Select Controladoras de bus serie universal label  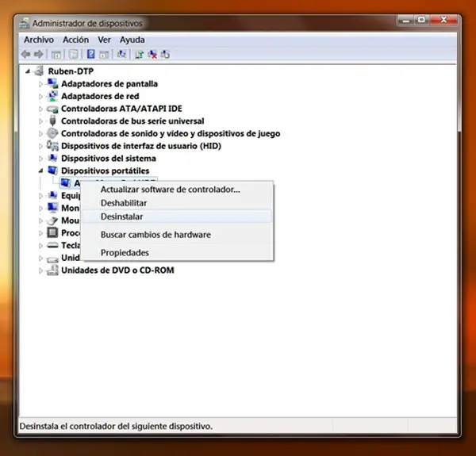[132, 121]
